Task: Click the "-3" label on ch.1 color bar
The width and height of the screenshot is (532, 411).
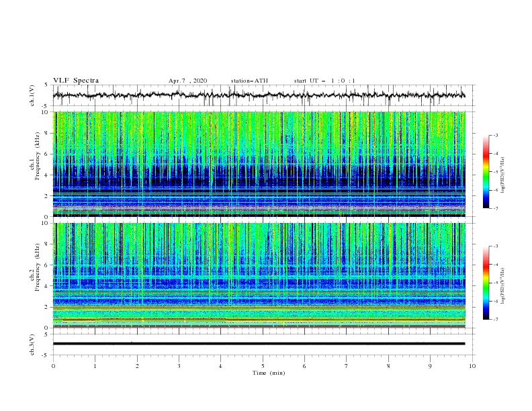Action: click(495, 135)
